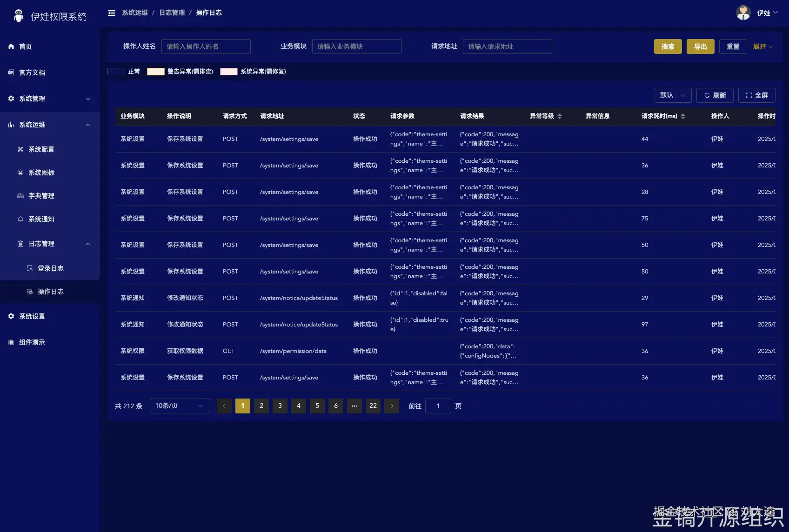Viewport: 789px width, 532px height.
Task: Click the 获取权限数据 description cell
Action: pyautogui.click(x=185, y=351)
